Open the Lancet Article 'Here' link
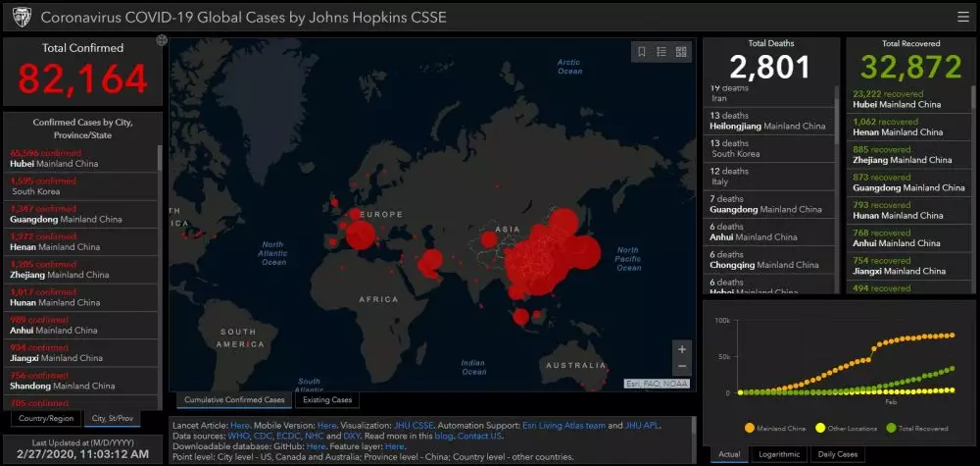The height and width of the screenshot is (466, 980). tap(240, 426)
